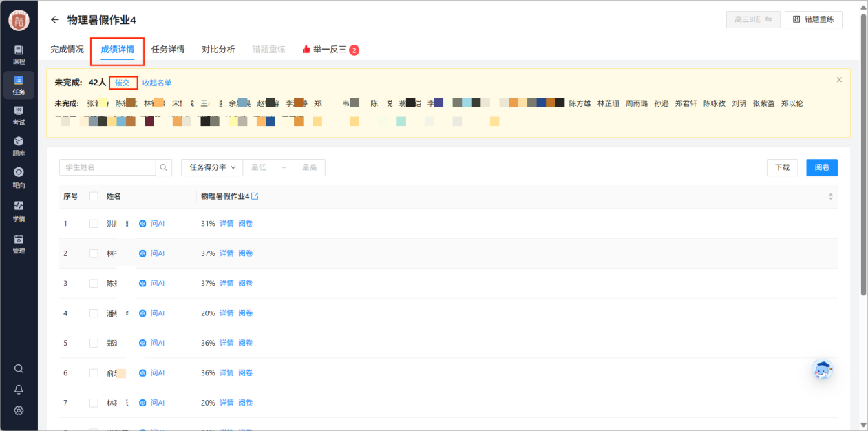868x431 pixels.
Task: Tick the select-all checkbox in table header
Action: click(x=94, y=196)
